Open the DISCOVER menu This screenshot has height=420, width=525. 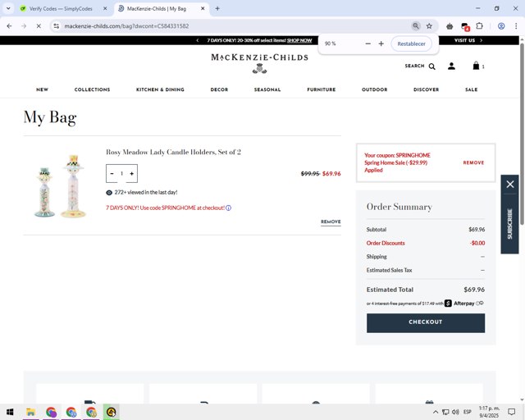pos(426,89)
